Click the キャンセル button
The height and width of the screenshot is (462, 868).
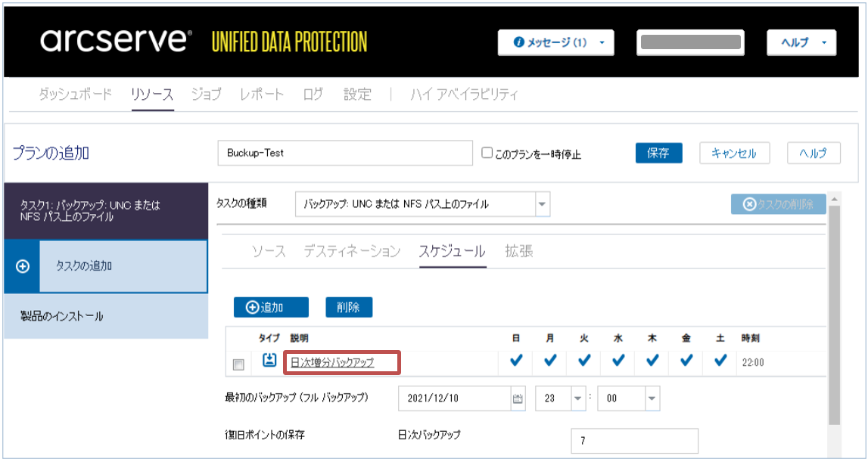tap(734, 153)
